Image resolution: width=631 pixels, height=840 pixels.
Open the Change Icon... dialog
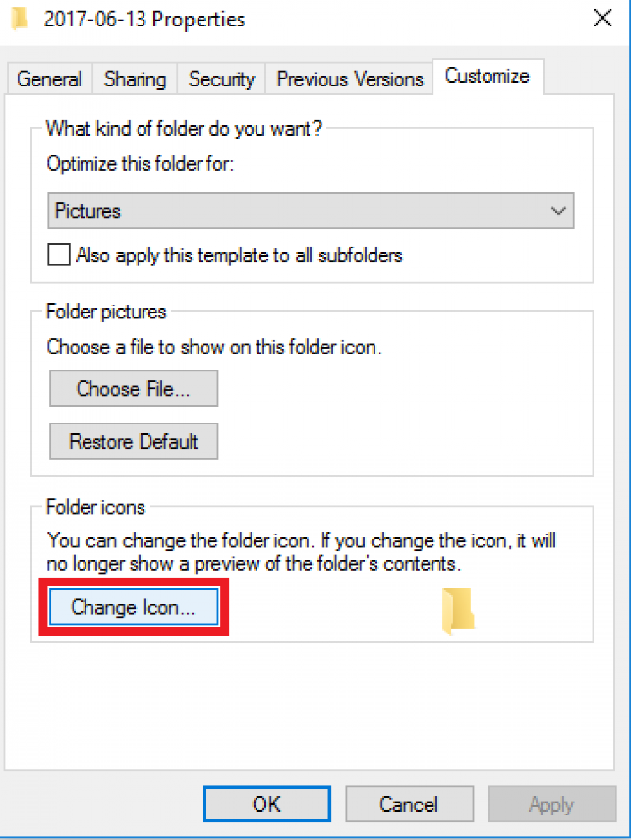pos(134,607)
